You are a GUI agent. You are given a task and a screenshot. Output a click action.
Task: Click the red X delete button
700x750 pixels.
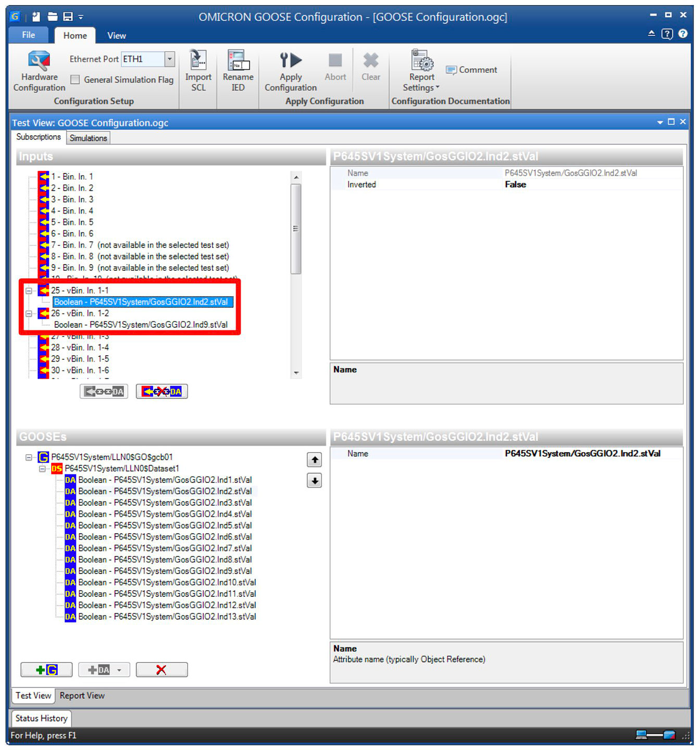[x=161, y=670]
